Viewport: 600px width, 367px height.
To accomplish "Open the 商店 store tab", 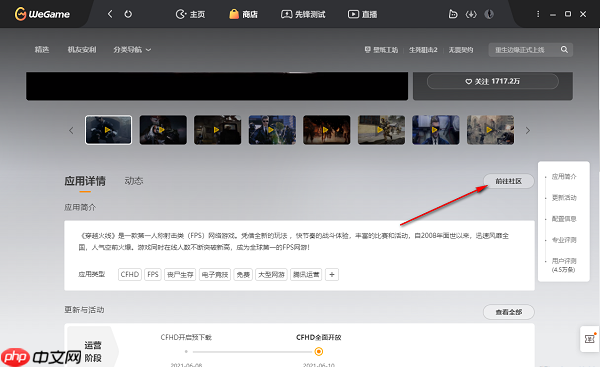I will click(x=243, y=14).
